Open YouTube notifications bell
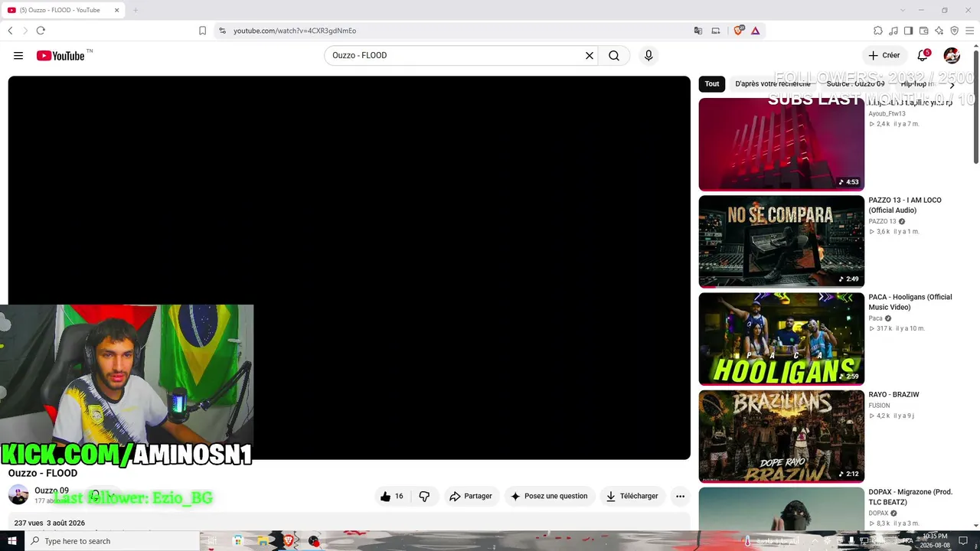 (x=923, y=55)
